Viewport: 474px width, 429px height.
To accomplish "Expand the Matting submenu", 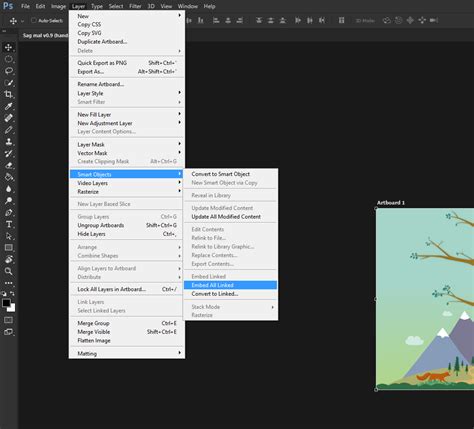I will coord(127,353).
